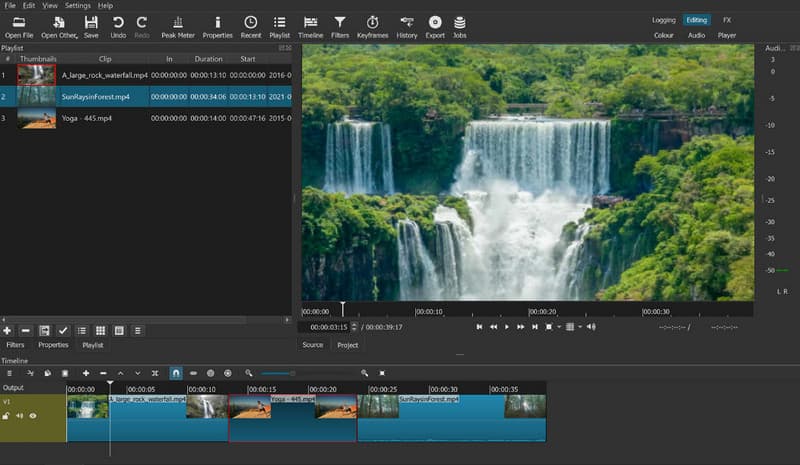Toggle the Playlist panel from main toolbar

(x=279, y=27)
